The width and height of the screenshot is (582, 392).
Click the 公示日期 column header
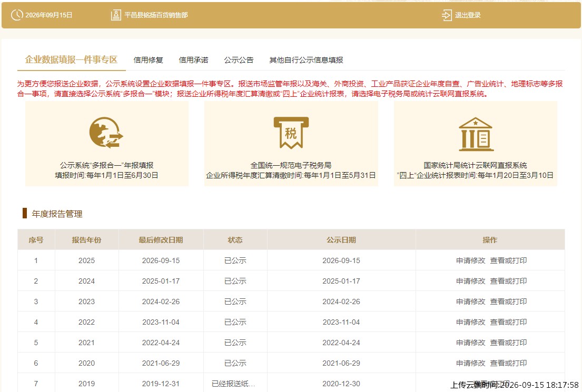[x=341, y=240]
